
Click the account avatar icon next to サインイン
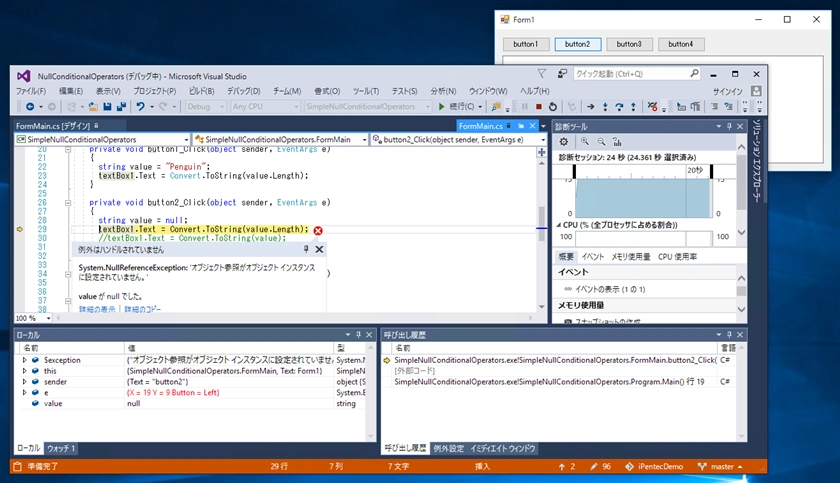(756, 91)
